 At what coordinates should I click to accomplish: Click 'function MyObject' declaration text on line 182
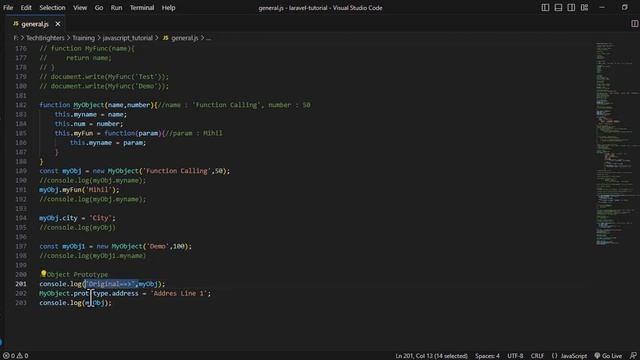(72, 105)
